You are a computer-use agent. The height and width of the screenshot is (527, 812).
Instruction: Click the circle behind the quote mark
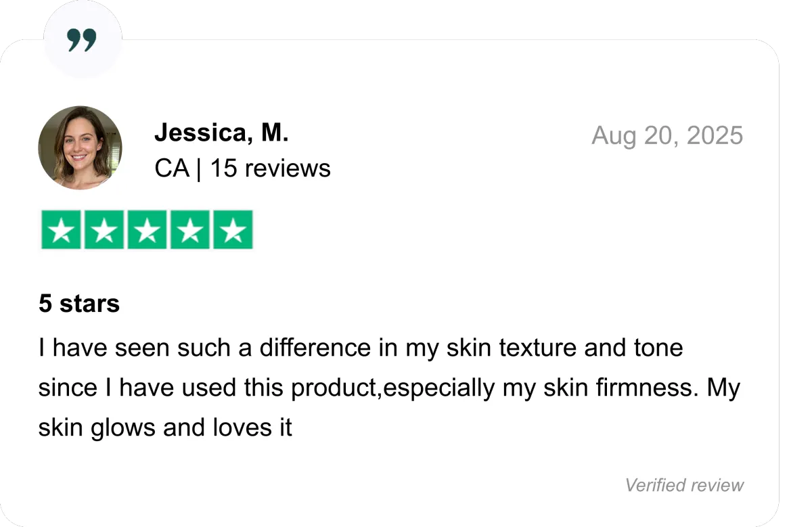pos(83,39)
